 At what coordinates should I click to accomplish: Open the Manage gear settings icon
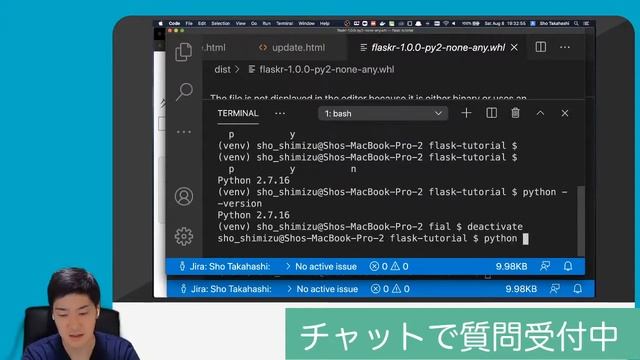click(184, 236)
